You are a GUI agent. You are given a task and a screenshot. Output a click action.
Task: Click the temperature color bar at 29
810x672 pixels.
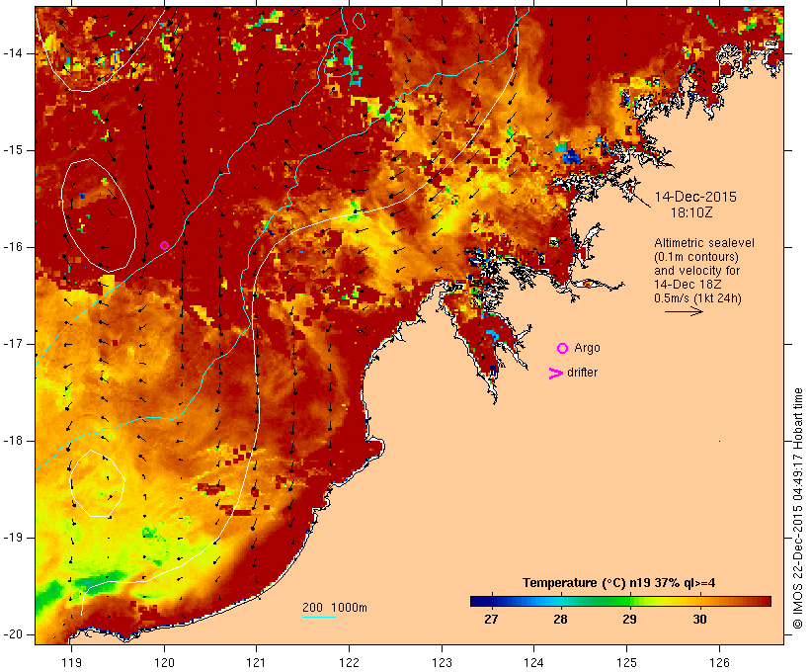click(x=629, y=601)
